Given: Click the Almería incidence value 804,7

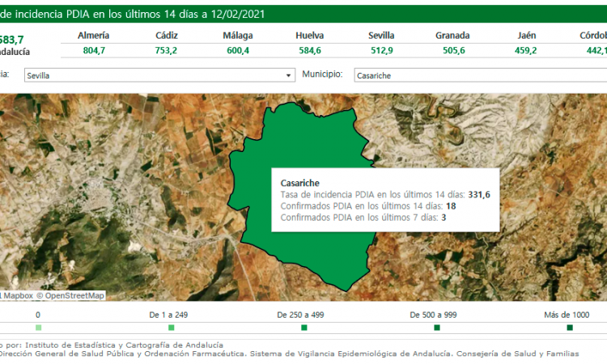Looking at the screenshot, I should pyautogui.click(x=94, y=50).
